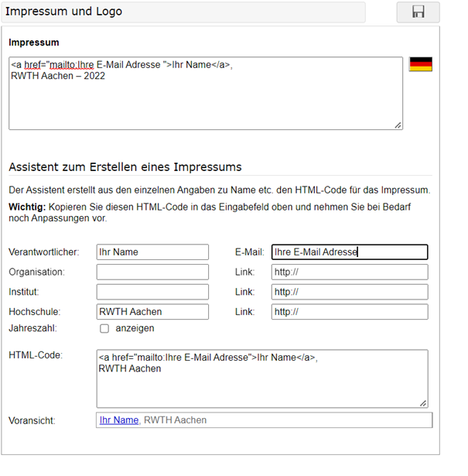Screen dimensions: 468x476
Task: Click 'RWTH Aachen' text in Voransicht
Action: pos(175,420)
